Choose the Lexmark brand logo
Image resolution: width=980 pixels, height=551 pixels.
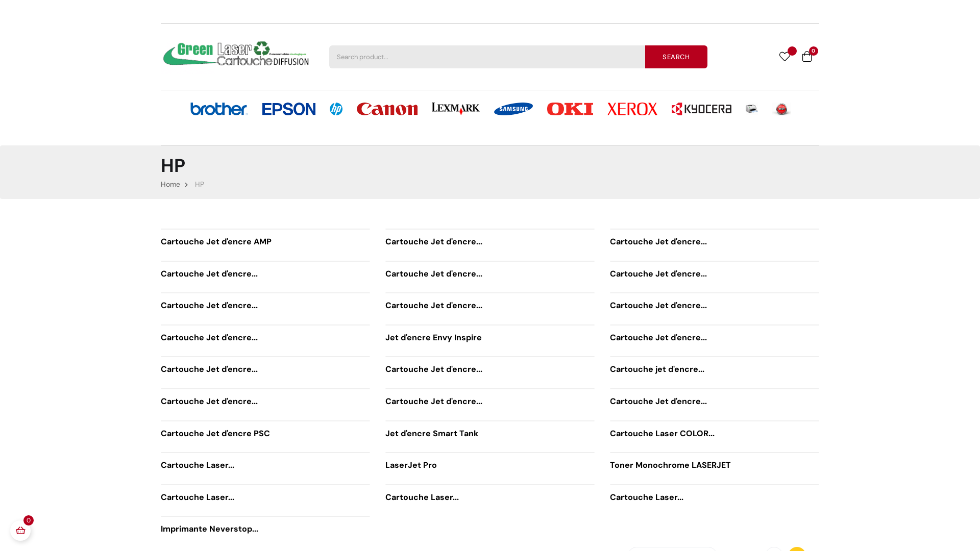tap(455, 109)
